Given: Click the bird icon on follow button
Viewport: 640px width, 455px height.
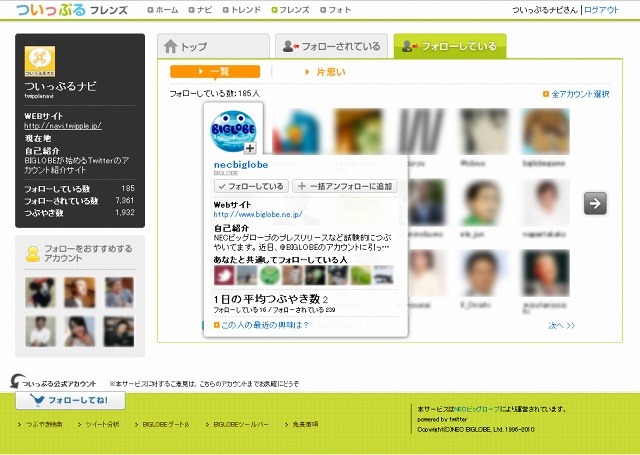Looking at the screenshot, I should tap(38, 400).
